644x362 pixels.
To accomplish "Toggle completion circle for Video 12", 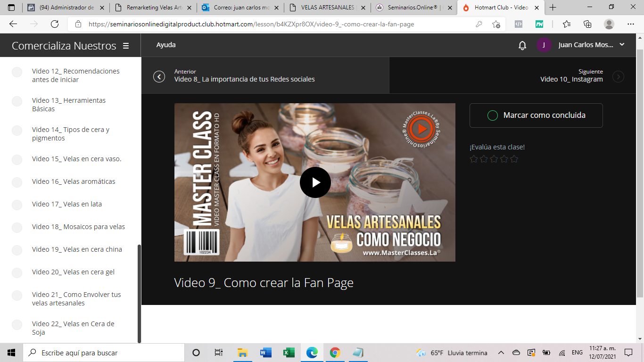I will (17, 72).
